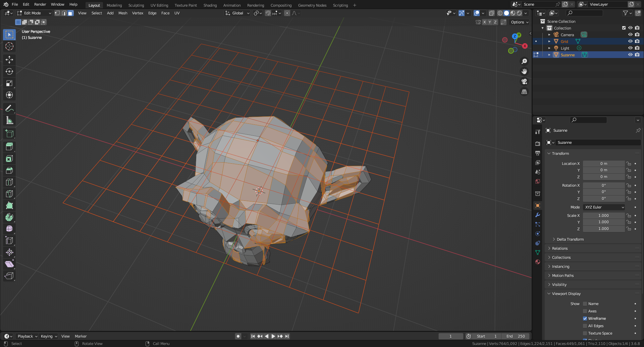Hide Camera in viewport via eye icon
The height and width of the screenshot is (347, 644).
[630, 35]
